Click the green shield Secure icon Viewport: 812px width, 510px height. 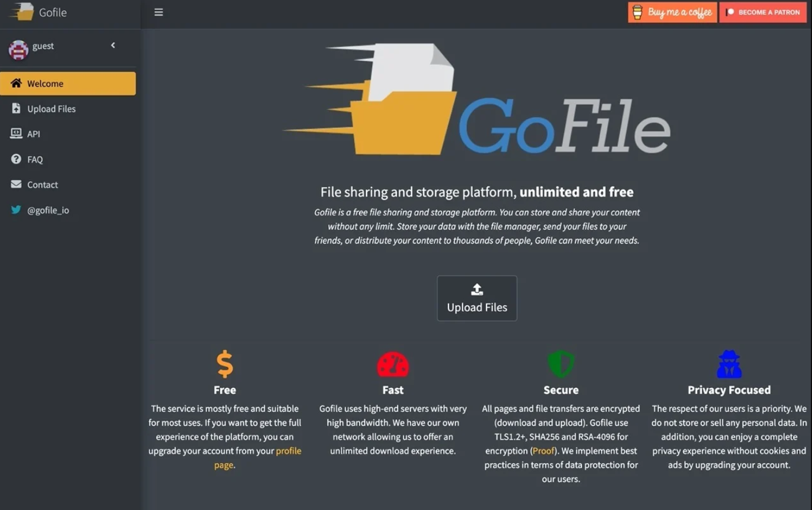561,364
